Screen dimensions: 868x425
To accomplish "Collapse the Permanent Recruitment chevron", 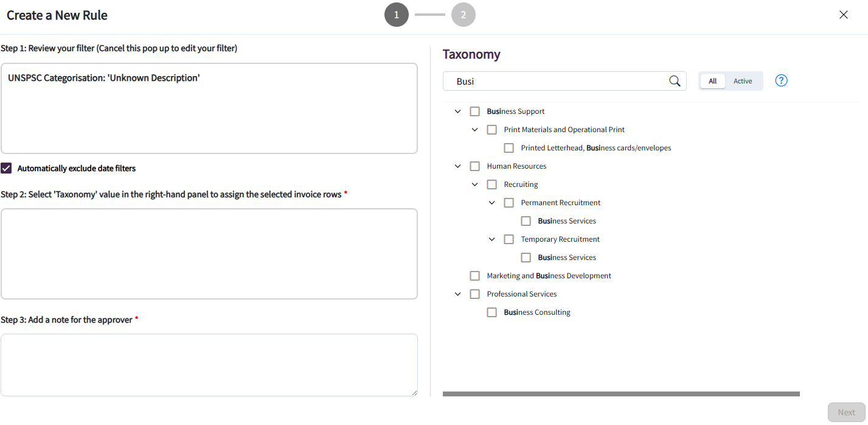I will [492, 203].
